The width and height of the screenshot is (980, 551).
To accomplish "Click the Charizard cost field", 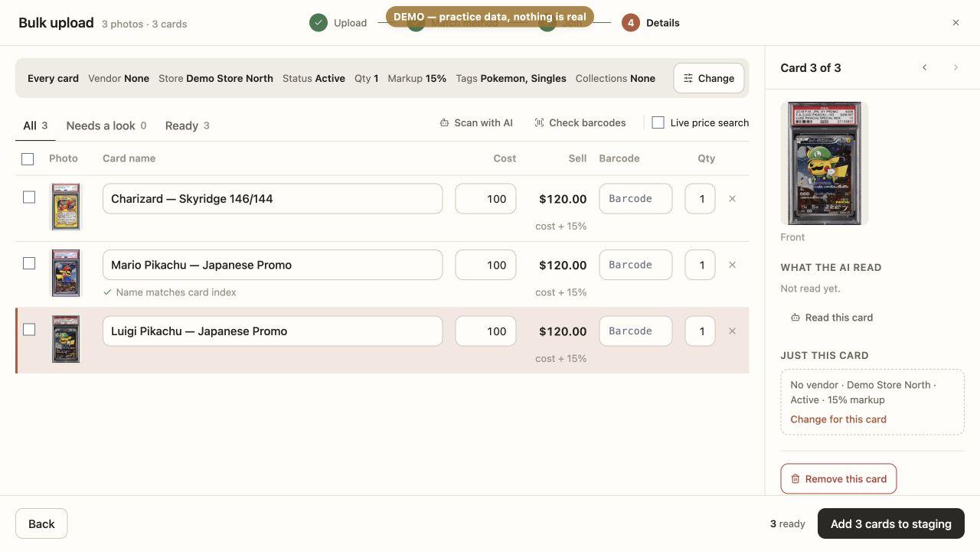I will 485,199.
